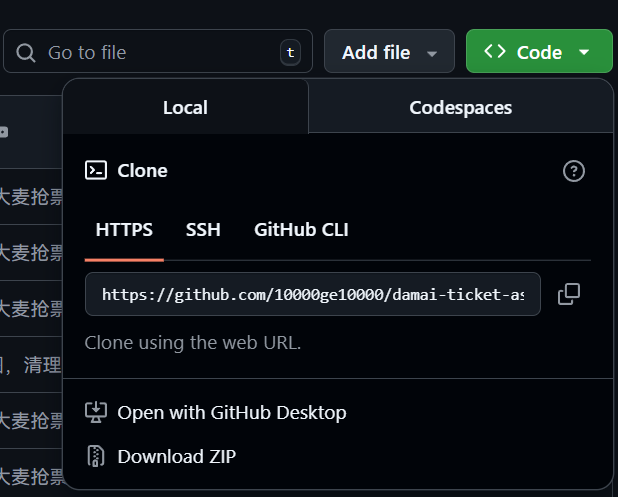Click the angle-brackets icon on Code button
This screenshot has width=618, height=497.
494,52
